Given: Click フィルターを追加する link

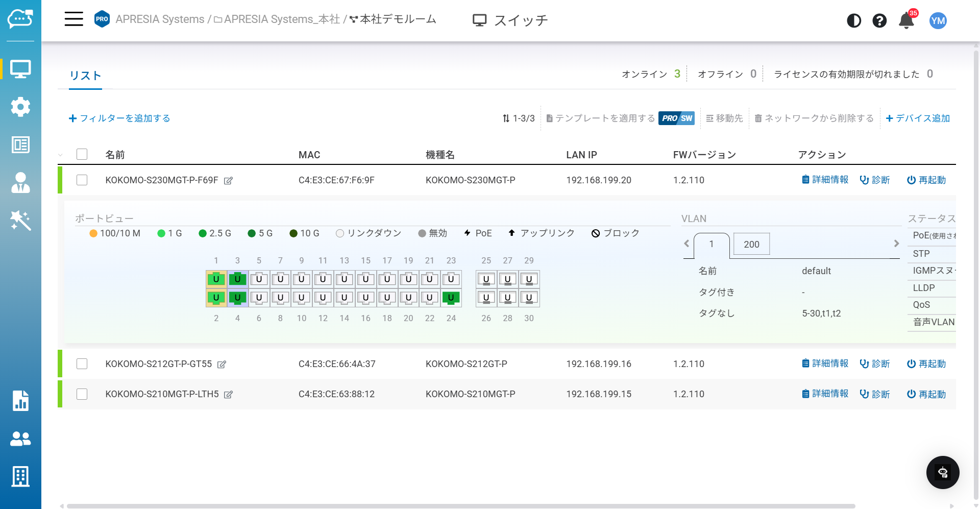Looking at the screenshot, I should click(x=119, y=118).
